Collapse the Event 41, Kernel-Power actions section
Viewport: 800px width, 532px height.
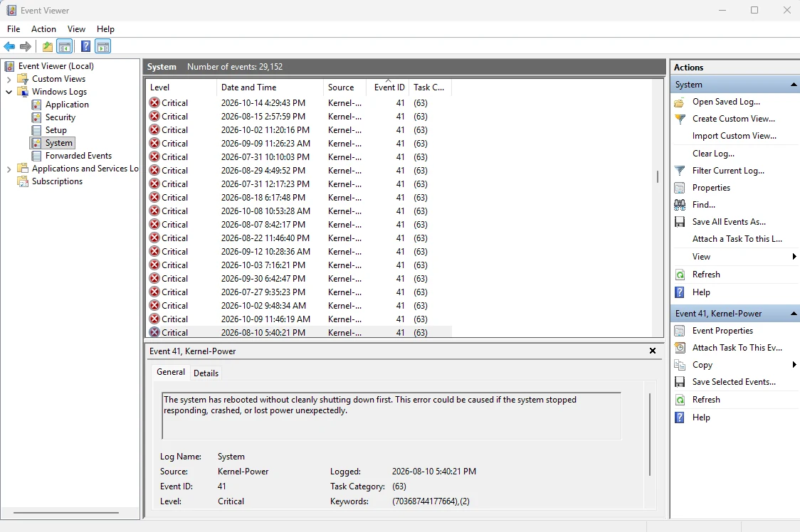point(794,314)
